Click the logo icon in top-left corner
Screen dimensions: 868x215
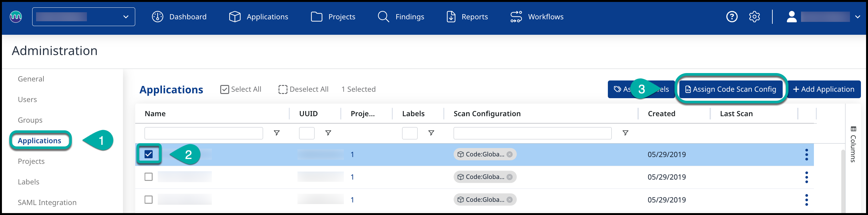[x=16, y=16]
